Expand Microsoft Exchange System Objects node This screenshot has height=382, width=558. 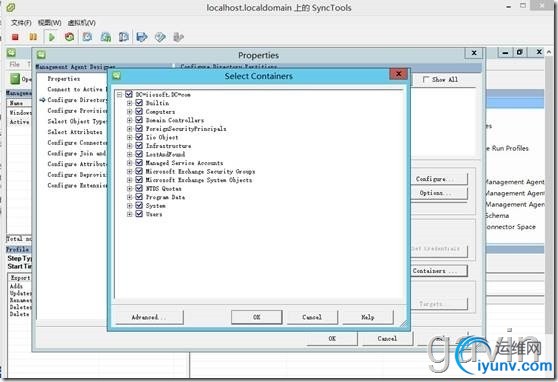pyautogui.click(x=130, y=180)
